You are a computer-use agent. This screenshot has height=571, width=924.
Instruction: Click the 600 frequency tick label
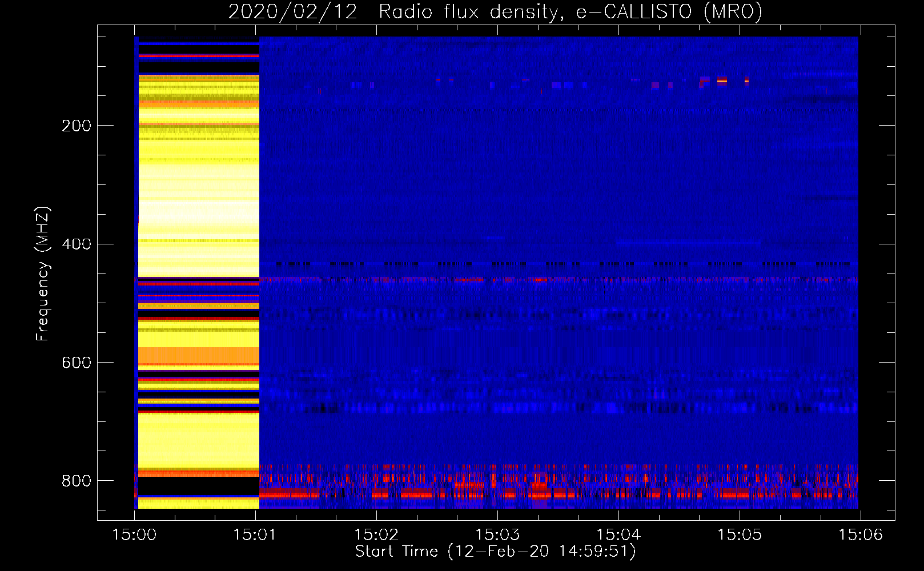(77, 363)
